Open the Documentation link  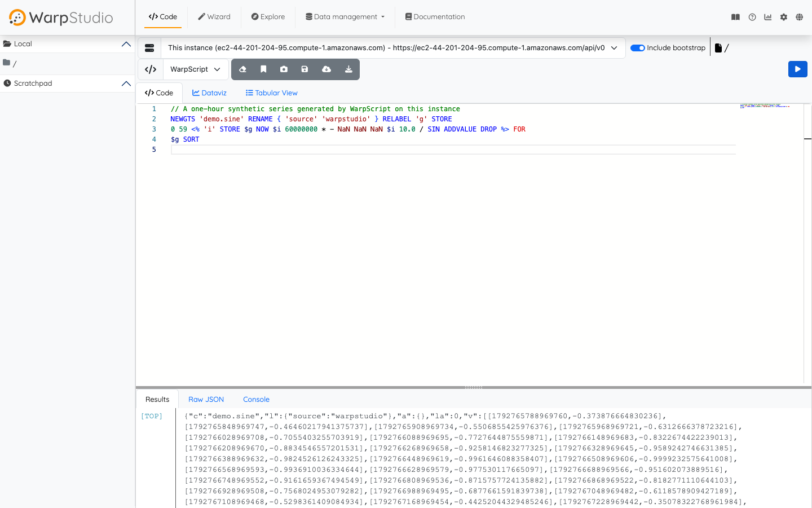click(x=435, y=17)
